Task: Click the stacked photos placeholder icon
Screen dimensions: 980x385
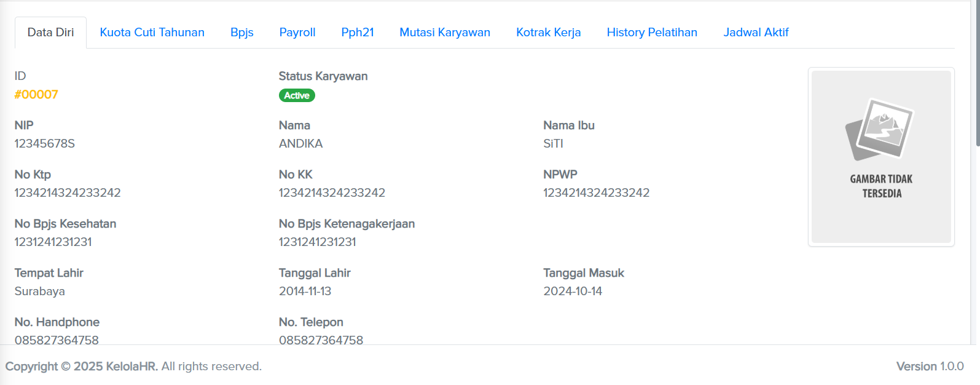Action: (879, 130)
